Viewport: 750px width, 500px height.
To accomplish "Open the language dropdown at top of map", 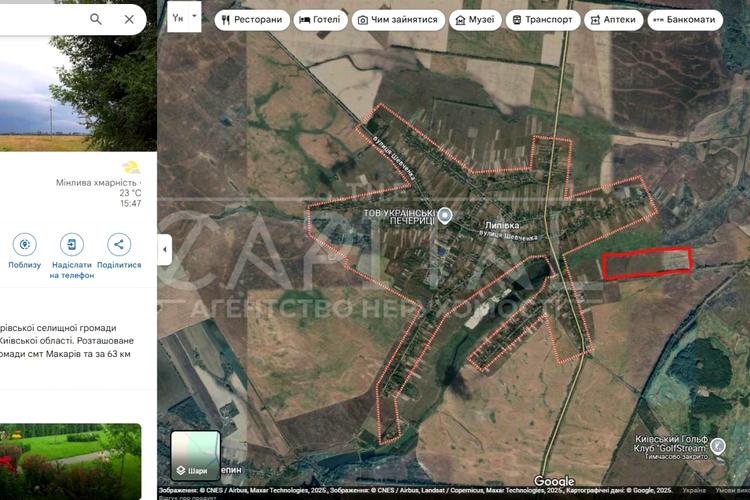I will [184, 17].
